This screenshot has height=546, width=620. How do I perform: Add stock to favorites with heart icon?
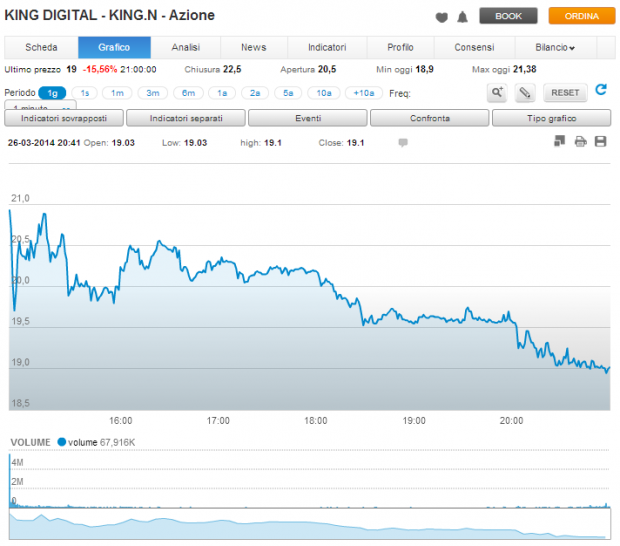[441, 17]
